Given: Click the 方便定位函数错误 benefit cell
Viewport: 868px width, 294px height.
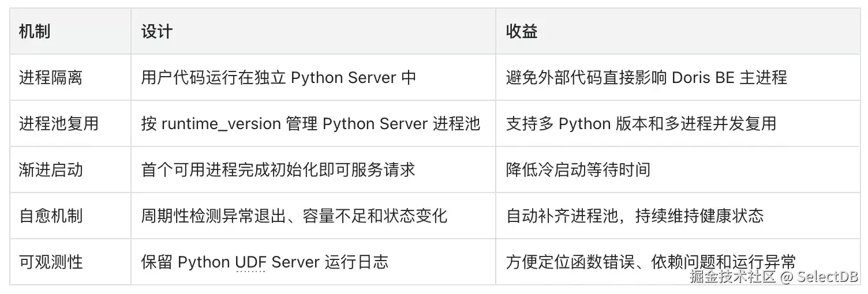Looking at the screenshot, I should click(x=677, y=262).
